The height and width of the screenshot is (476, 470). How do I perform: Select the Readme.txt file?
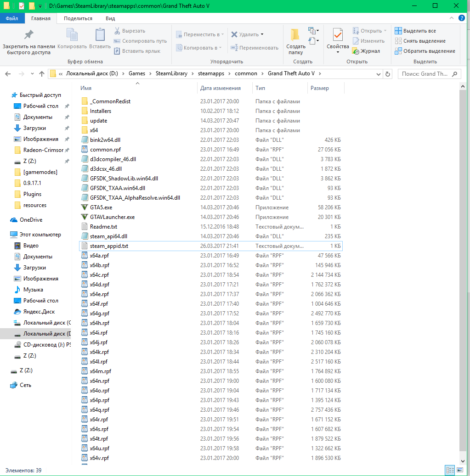tap(210, 227)
